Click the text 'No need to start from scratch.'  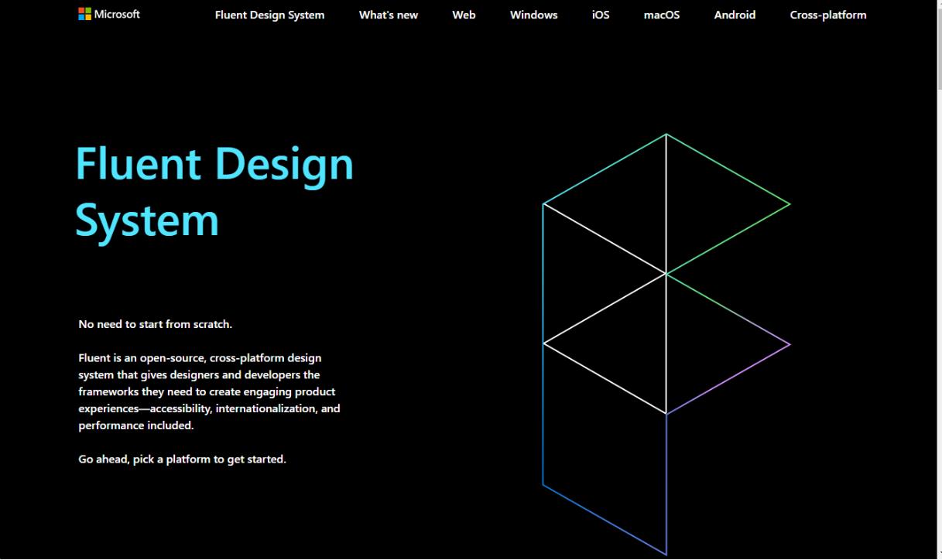point(156,324)
